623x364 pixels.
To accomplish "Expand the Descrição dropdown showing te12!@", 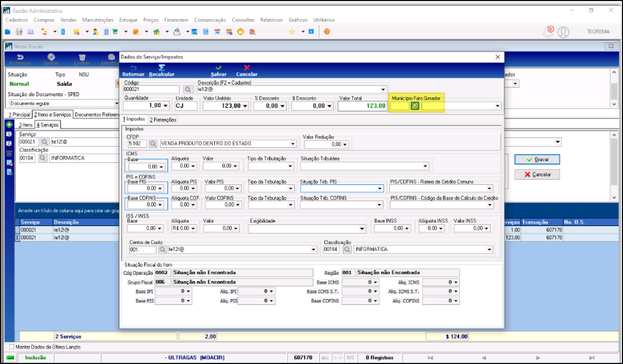I will [383, 89].
